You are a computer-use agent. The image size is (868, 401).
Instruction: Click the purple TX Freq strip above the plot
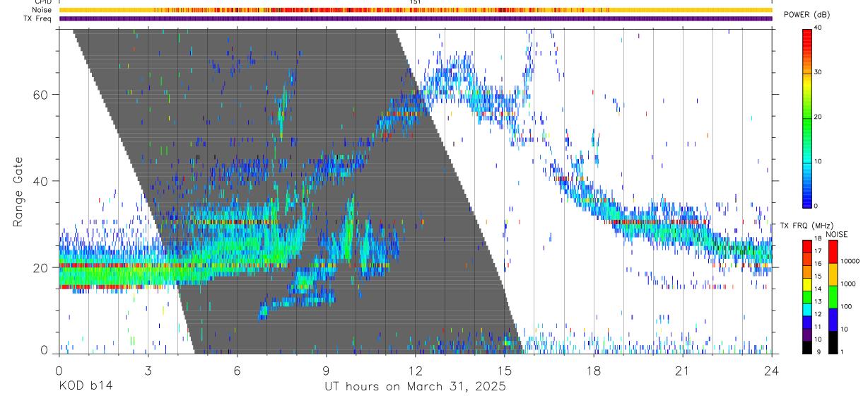tap(416, 18)
